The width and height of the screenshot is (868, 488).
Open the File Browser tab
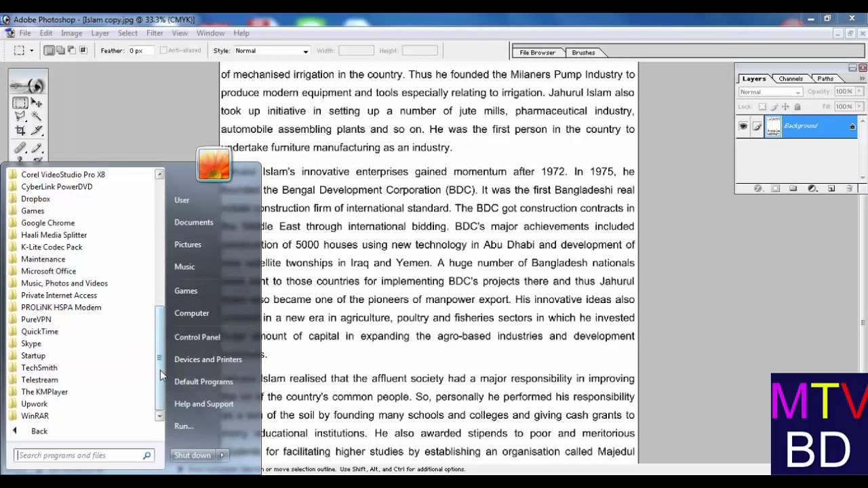click(537, 52)
